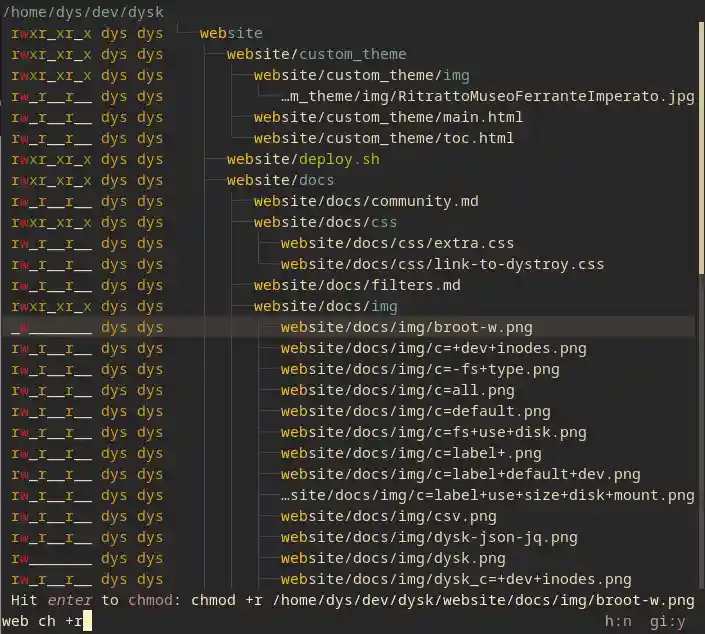This screenshot has height=634, width=705.
Task: Select dysk_c=+dev+inodes.png file
Action: coord(456,580)
